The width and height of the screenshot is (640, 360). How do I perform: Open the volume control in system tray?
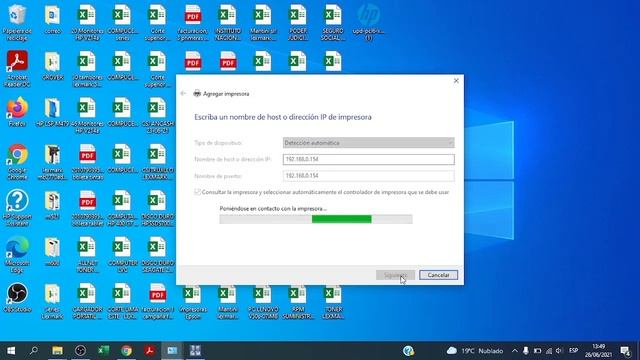pyautogui.click(x=560, y=351)
